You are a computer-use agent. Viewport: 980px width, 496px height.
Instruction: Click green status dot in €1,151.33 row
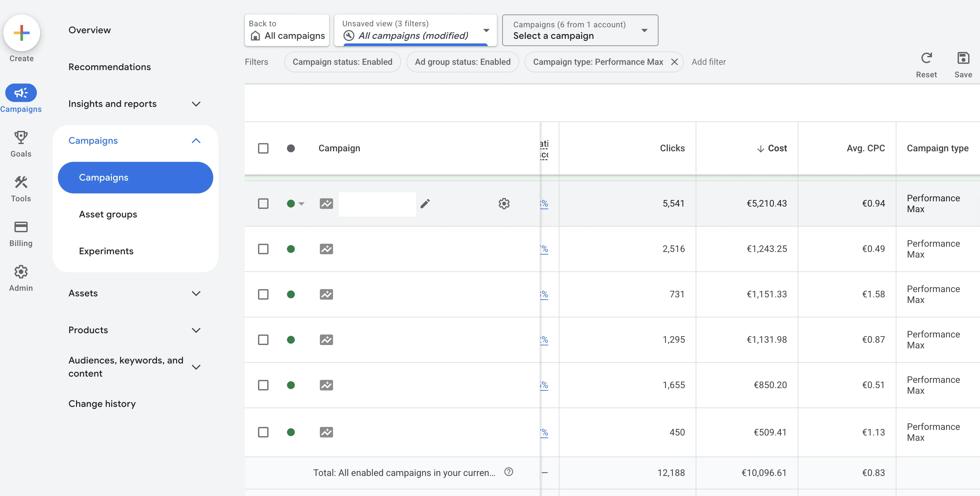coord(291,294)
